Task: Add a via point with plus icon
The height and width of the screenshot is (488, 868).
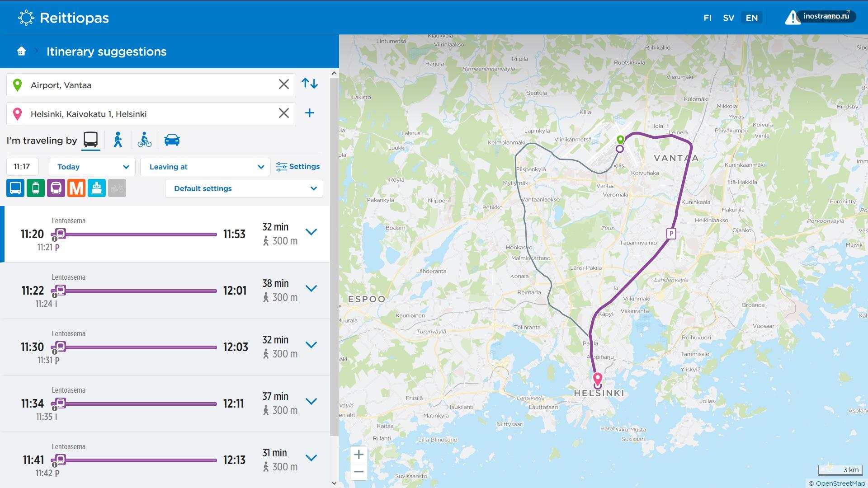Action: point(310,113)
